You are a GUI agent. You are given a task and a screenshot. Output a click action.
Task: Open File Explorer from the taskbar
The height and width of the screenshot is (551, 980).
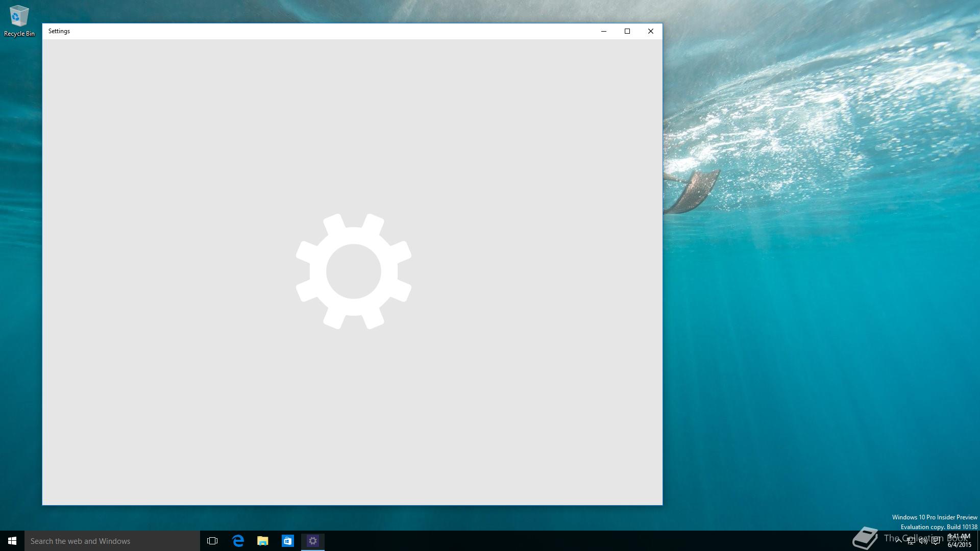click(263, 541)
